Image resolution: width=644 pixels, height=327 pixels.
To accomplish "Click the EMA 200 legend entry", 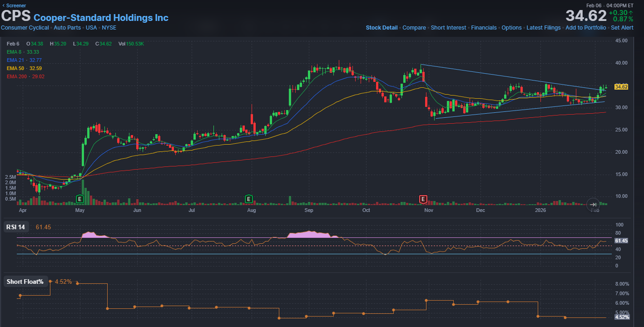I will pyautogui.click(x=25, y=76).
